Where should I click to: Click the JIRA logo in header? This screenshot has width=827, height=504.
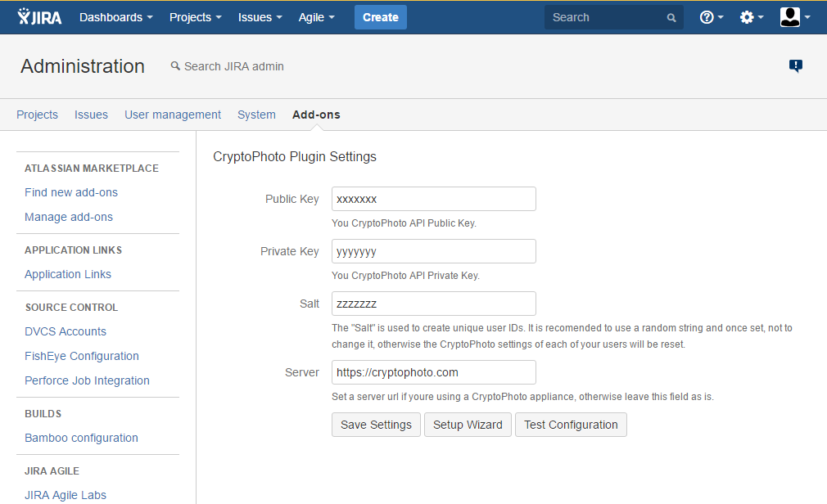click(x=39, y=17)
